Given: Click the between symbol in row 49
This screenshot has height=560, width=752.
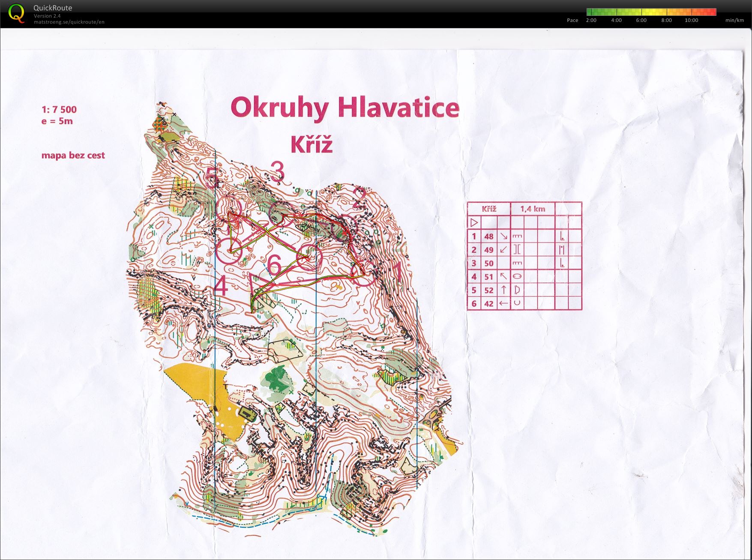Looking at the screenshot, I should tap(561, 249).
